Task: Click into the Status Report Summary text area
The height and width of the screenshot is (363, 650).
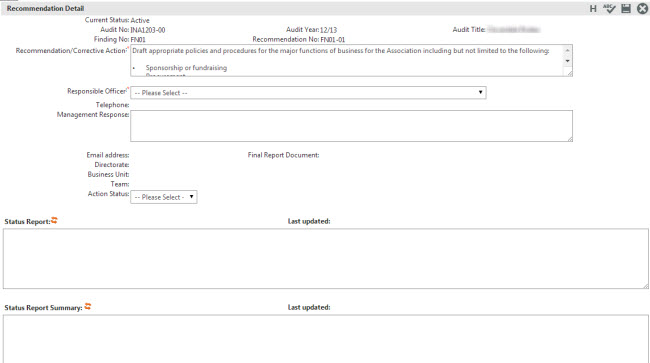Action: 325,339
